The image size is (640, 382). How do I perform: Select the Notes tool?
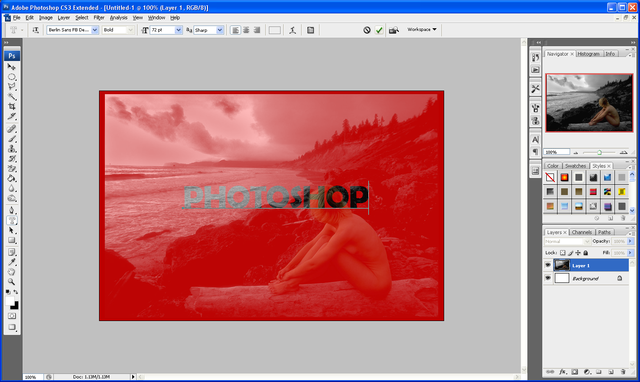12,252
